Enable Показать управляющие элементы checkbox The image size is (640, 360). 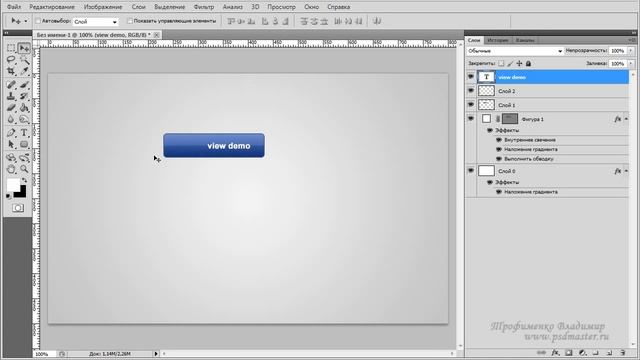pyautogui.click(x=130, y=21)
